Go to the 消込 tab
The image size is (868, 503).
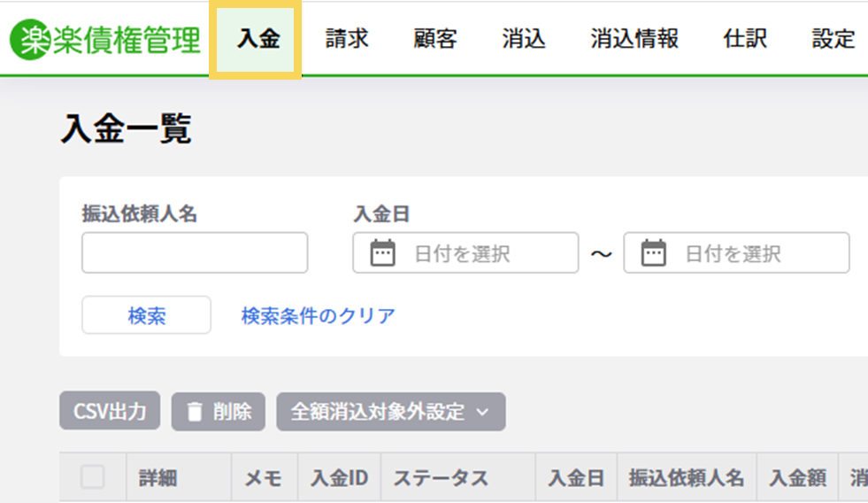(x=524, y=39)
